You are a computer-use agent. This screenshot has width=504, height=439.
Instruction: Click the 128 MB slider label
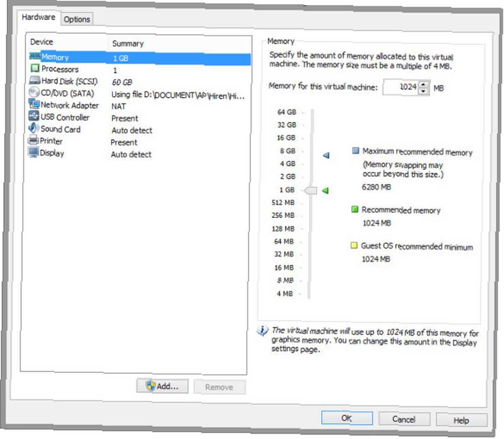tap(283, 228)
